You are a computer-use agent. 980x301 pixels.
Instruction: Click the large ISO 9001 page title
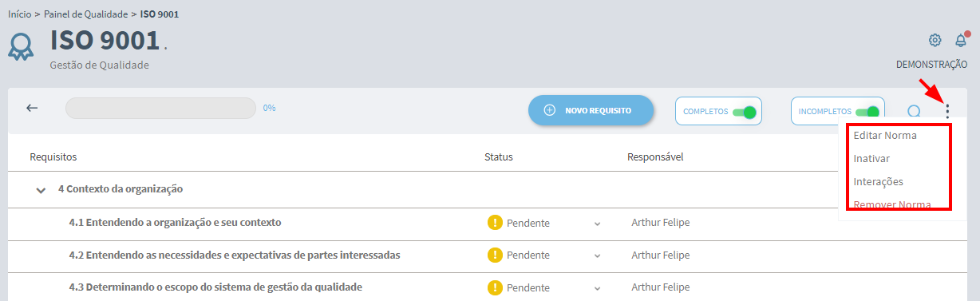105,41
